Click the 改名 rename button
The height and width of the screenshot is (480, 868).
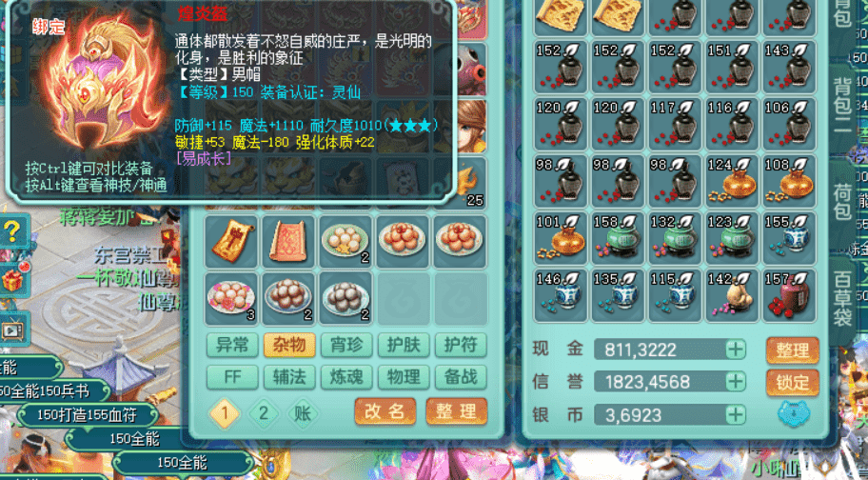click(385, 411)
